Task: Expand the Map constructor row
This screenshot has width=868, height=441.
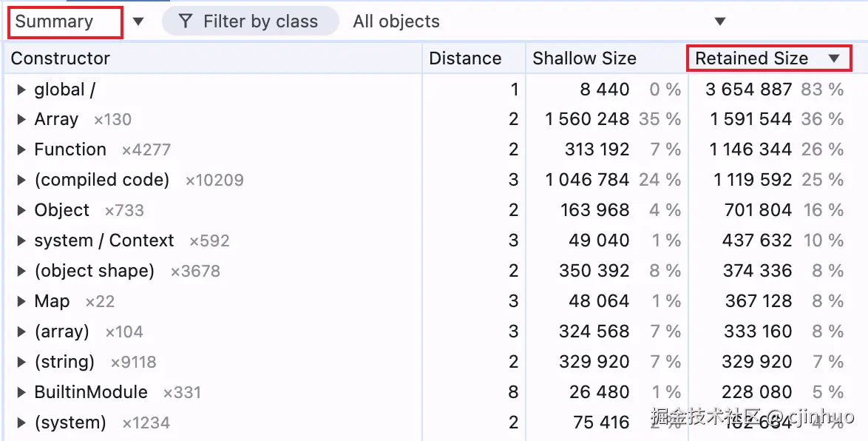Action: (21, 301)
